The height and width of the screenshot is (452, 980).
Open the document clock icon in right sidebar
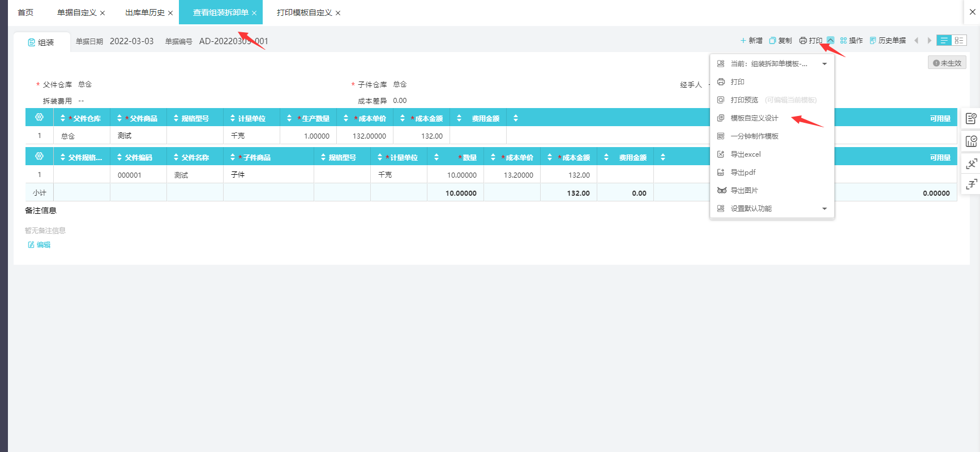[x=972, y=118]
